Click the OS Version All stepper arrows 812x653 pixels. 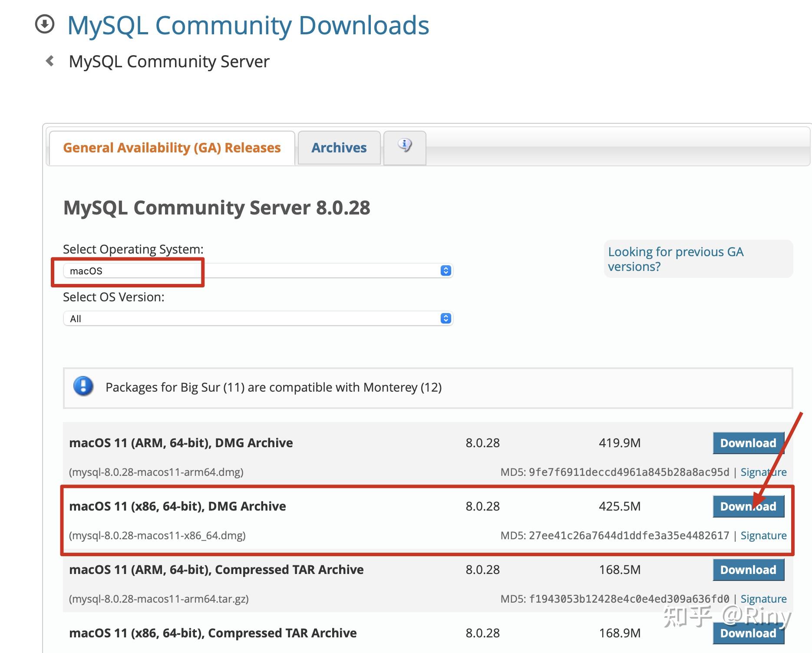point(446,319)
